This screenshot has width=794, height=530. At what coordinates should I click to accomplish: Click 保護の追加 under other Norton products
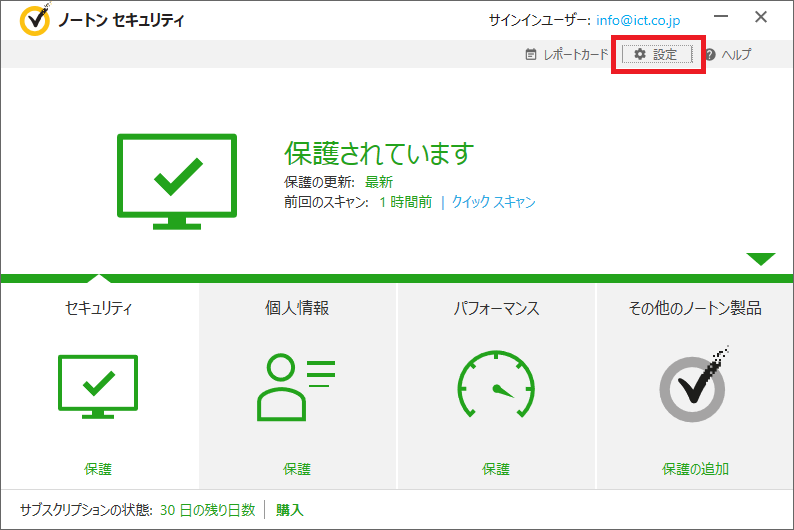click(x=695, y=469)
